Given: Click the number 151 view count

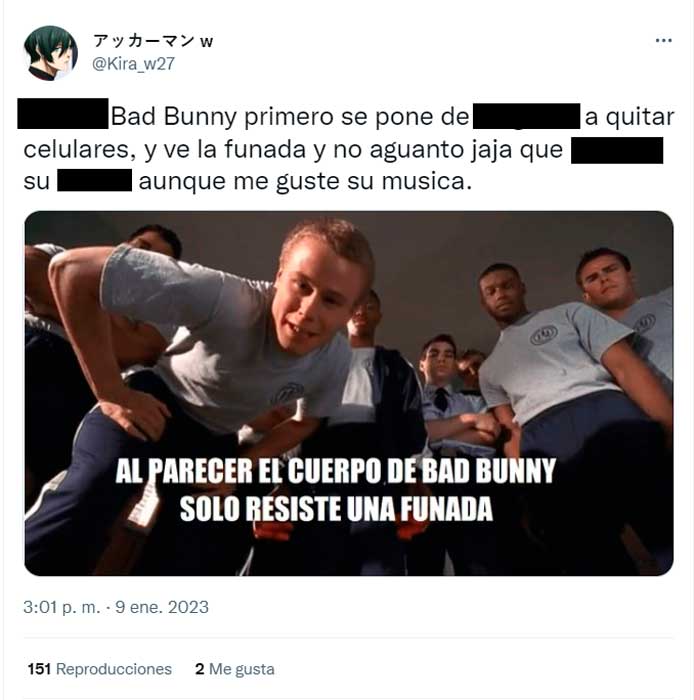Looking at the screenshot, I should click(x=39, y=669).
